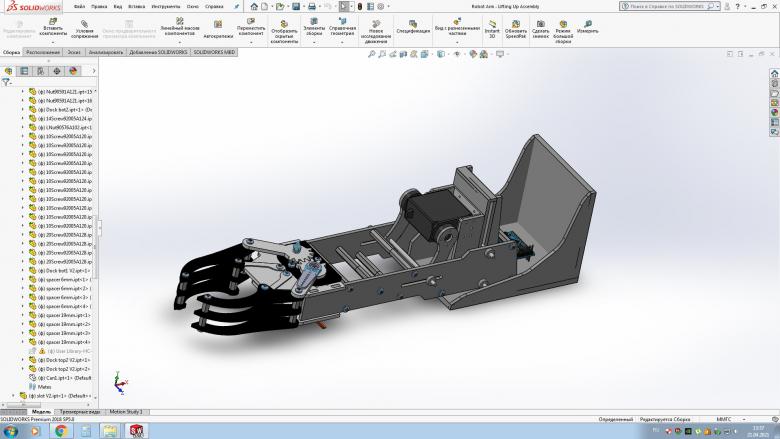780x439 pixels.
Task: Click the Home icon in quick access toolbar
Action: click(254, 6)
